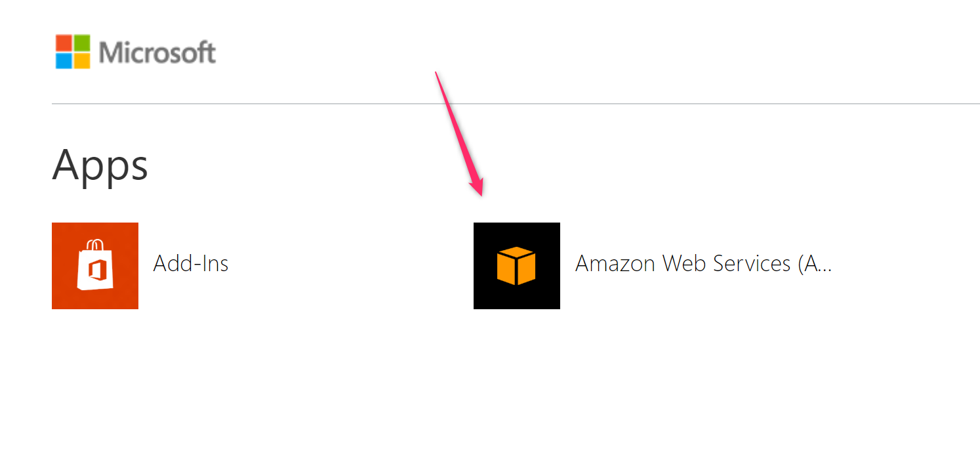This screenshot has height=453, width=980.
Task: Click the green square of Microsoft logo
Action: [x=82, y=43]
